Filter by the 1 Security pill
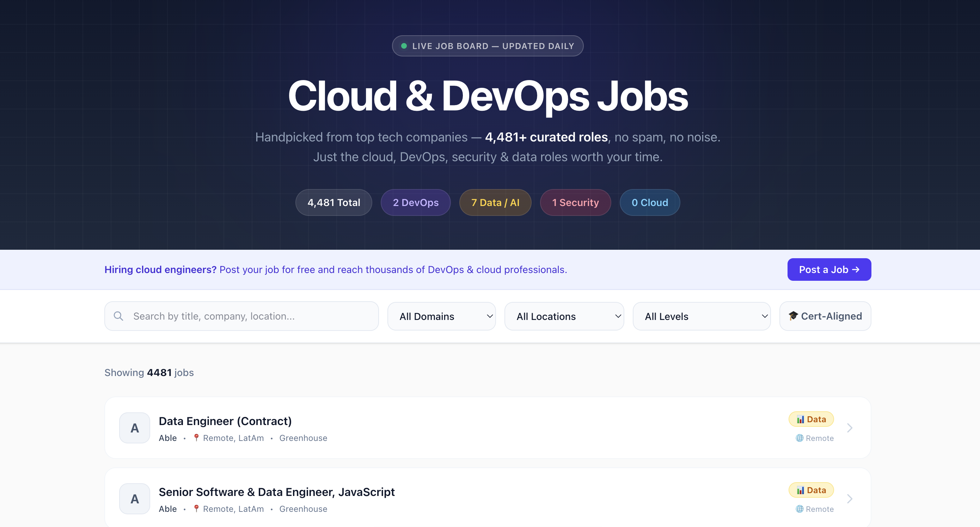The height and width of the screenshot is (527, 980). click(575, 202)
